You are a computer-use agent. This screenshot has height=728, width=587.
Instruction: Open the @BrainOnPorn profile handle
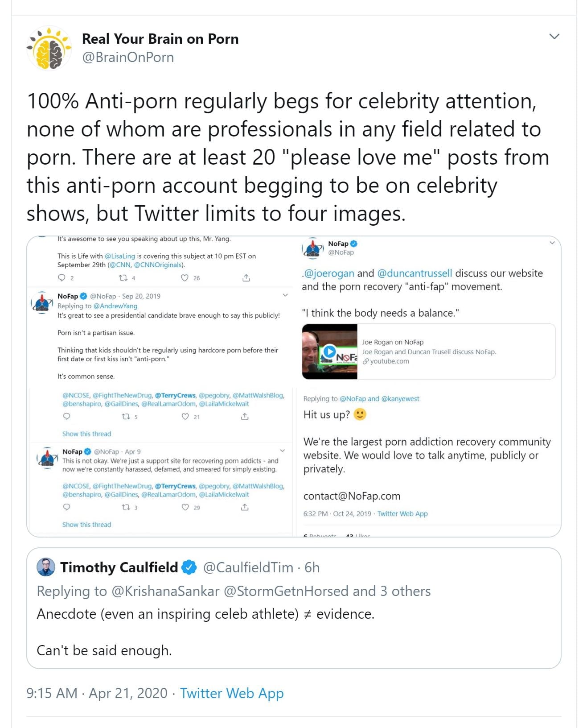coord(128,58)
